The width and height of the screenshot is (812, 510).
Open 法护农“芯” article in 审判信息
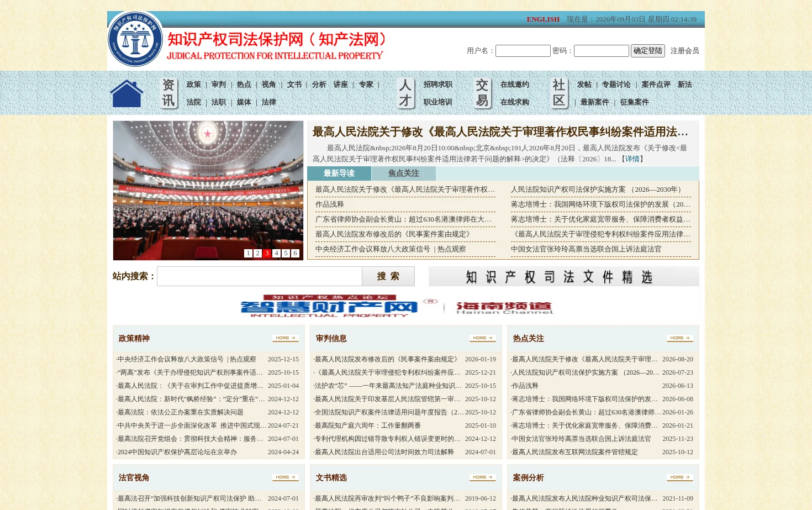[x=388, y=386]
